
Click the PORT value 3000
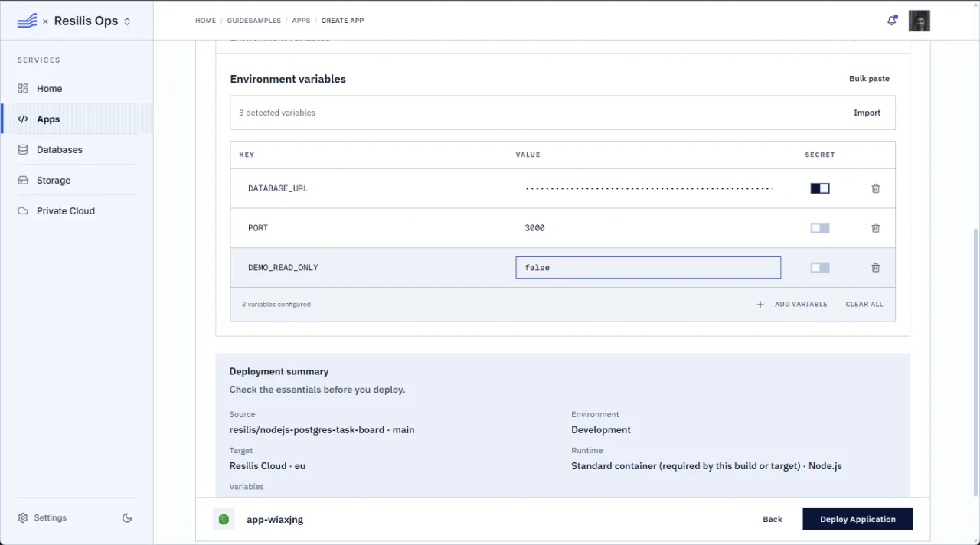point(534,228)
